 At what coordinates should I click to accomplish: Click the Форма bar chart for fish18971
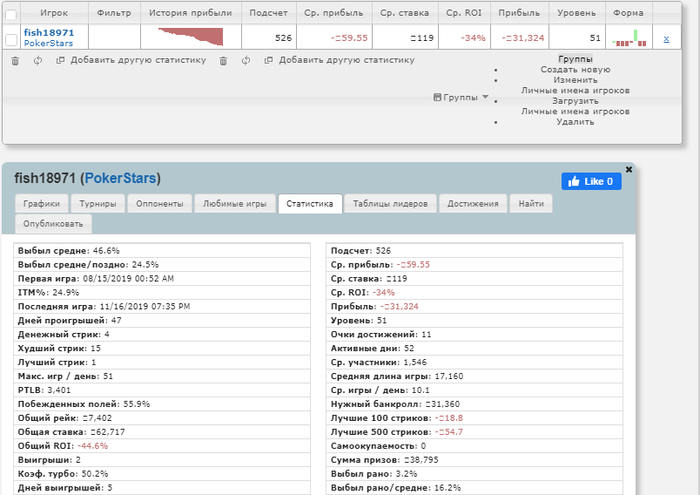click(x=629, y=38)
